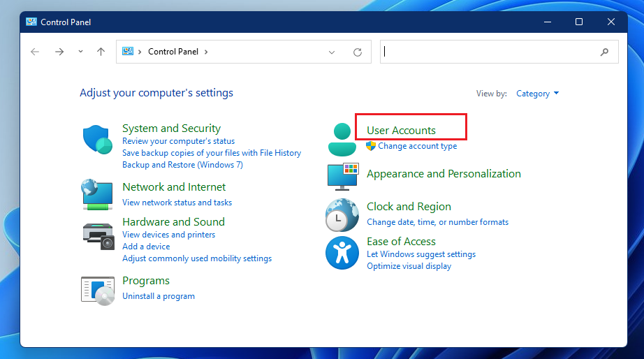Open View devices and printers
Viewport: 644px width, 359px height.
tap(168, 235)
